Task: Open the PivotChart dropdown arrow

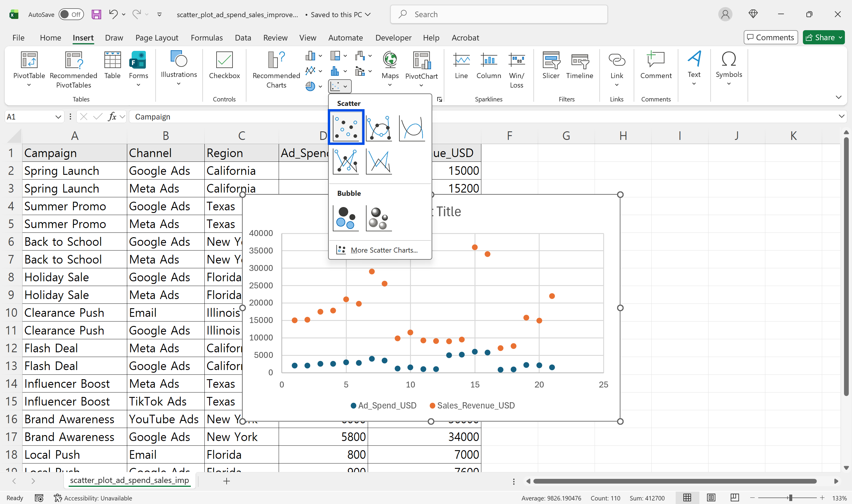Action: click(421, 85)
